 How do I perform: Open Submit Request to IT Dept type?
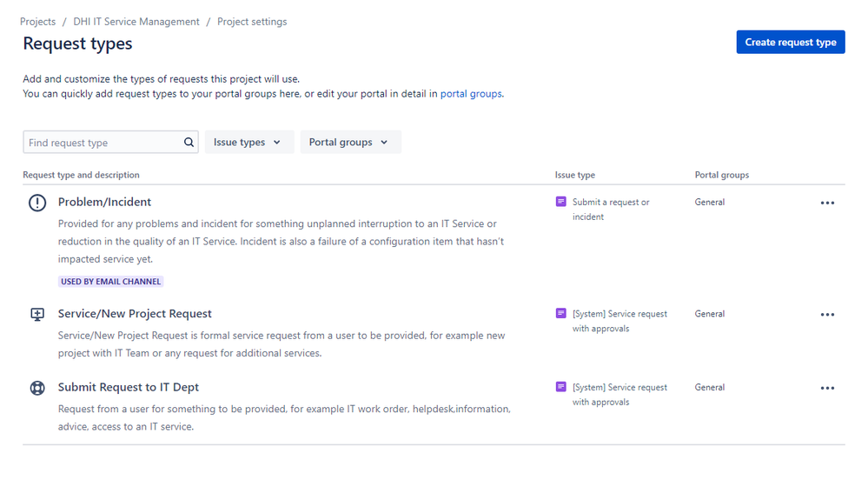(128, 388)
